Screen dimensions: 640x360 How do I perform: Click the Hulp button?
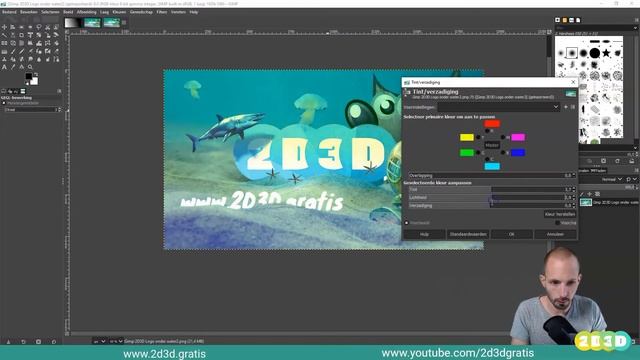tap(424, 234)
